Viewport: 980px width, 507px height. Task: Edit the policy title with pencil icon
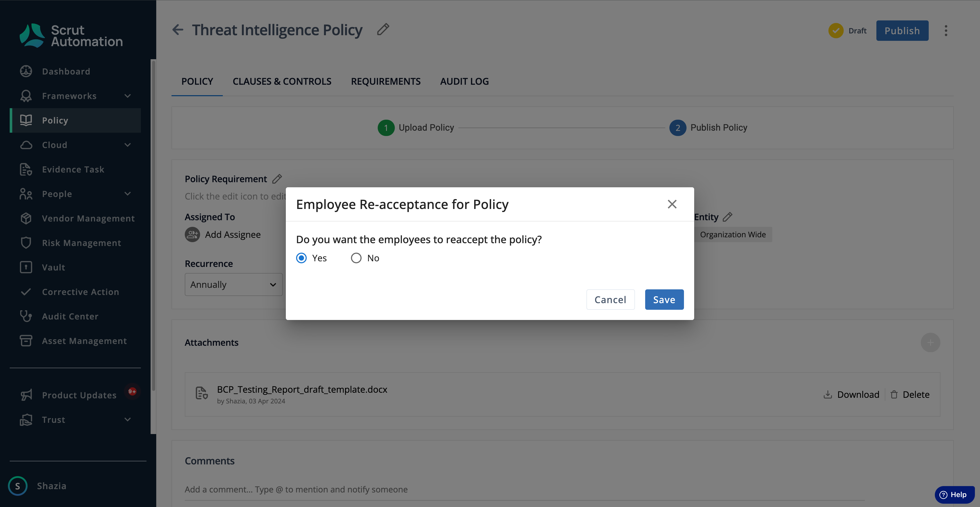click(x=383, y=29)
